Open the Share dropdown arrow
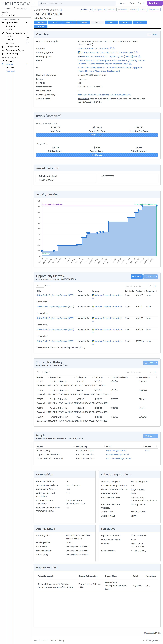The image size is (163, 644). pyautogui.click(x=91, y=9)
